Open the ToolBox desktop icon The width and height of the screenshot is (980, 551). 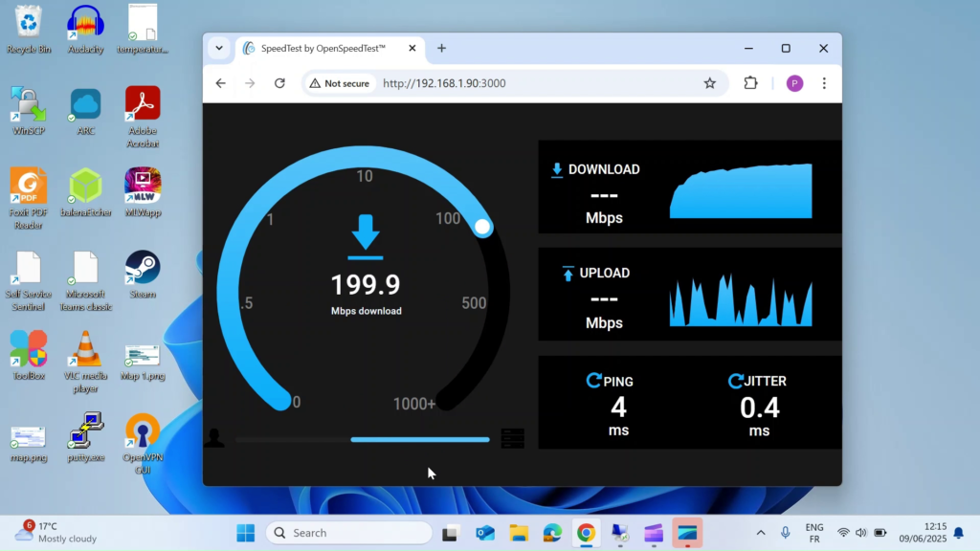click(x=29, y=356)
